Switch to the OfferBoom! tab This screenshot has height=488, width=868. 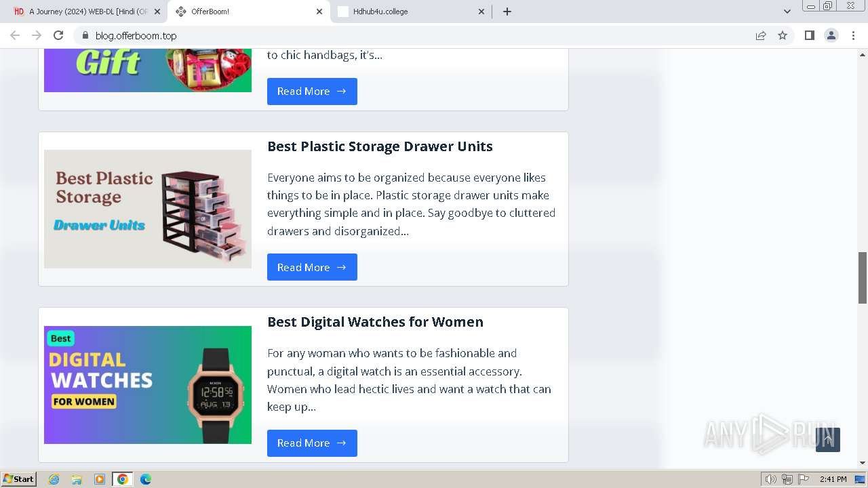248,11
